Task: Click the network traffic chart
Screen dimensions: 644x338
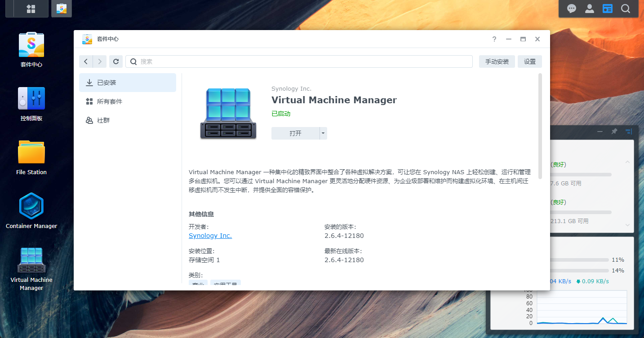Action: coord(582,307)
